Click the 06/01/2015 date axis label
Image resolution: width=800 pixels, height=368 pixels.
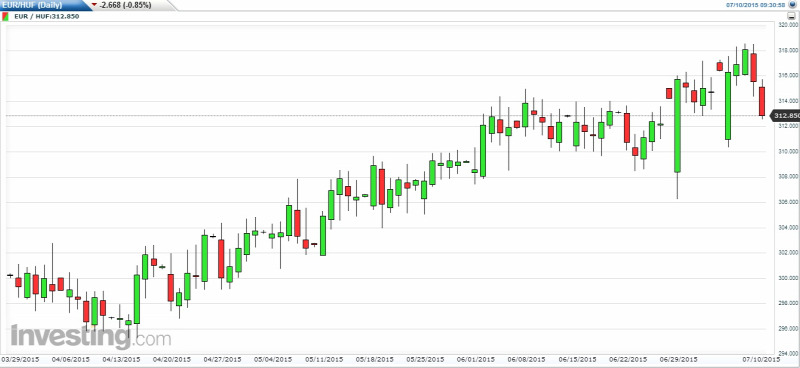tap(476, 360)
